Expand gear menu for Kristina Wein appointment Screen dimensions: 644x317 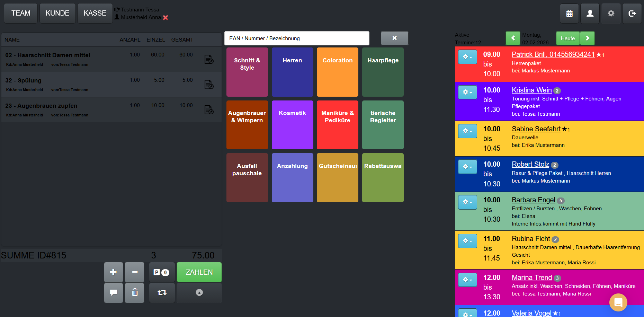coord(467,92)
